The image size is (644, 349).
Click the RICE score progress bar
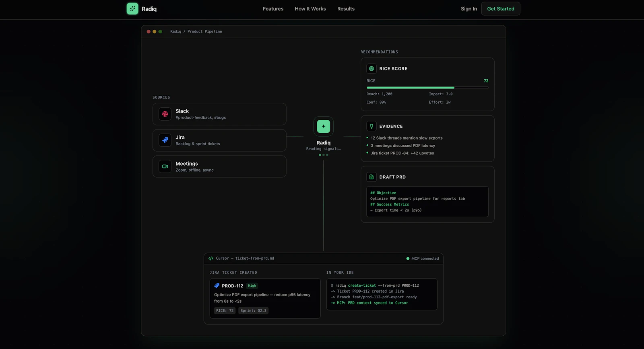(427, 88)
